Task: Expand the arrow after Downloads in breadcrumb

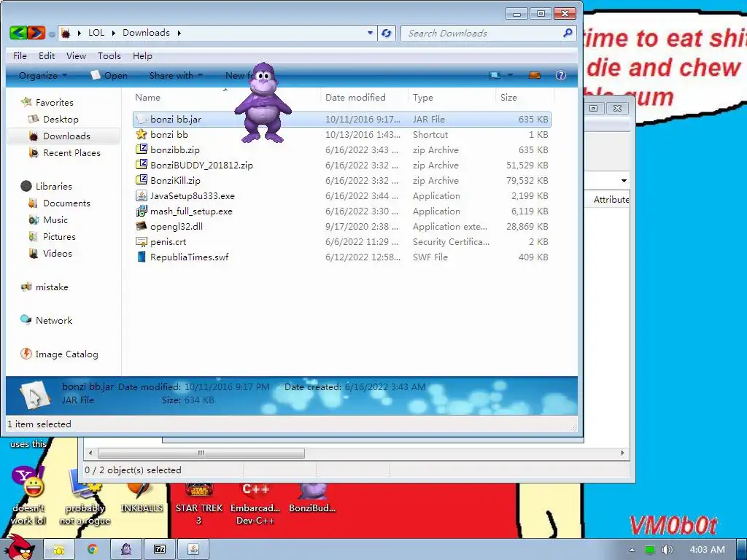Action: pyautogui.click(x=179, y=33)
